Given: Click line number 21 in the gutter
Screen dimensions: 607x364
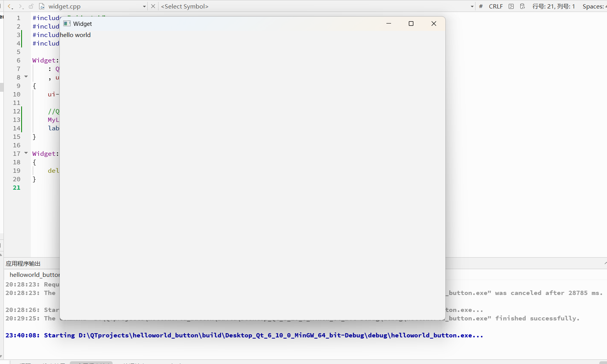Looking at the screenshot, I should click(x=17, y=188).
